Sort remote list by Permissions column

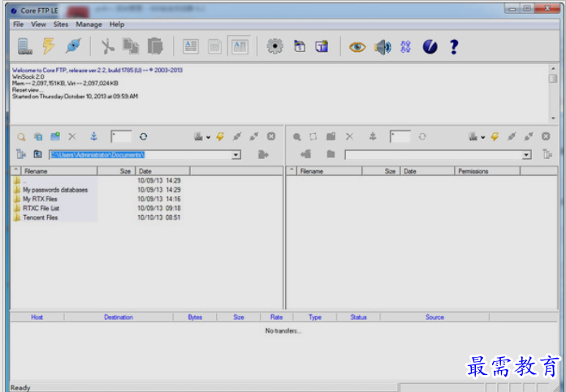click(x=487, y=171)
